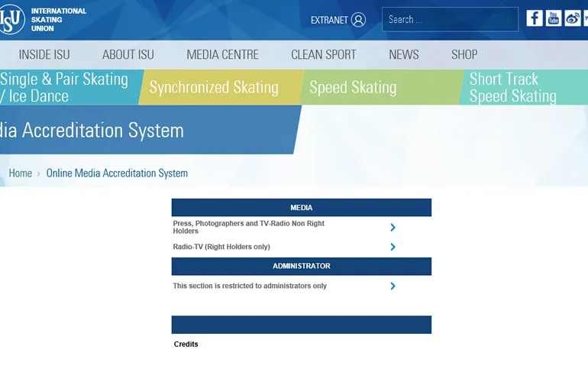
Task: Go to Home breadcrumb link
Action: [x=20, y=173]
